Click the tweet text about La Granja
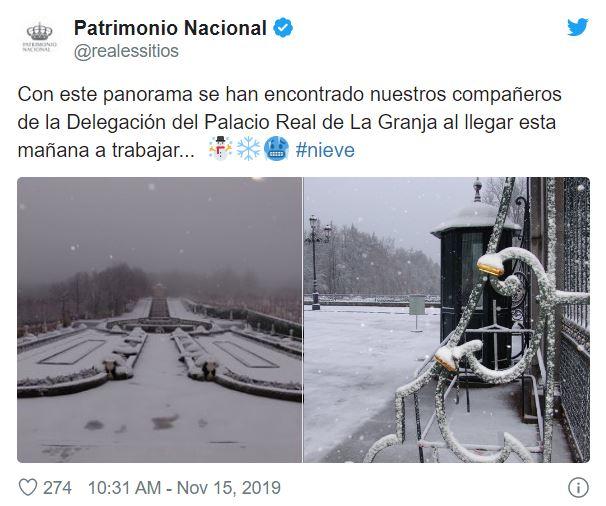 tap(289, 122)
